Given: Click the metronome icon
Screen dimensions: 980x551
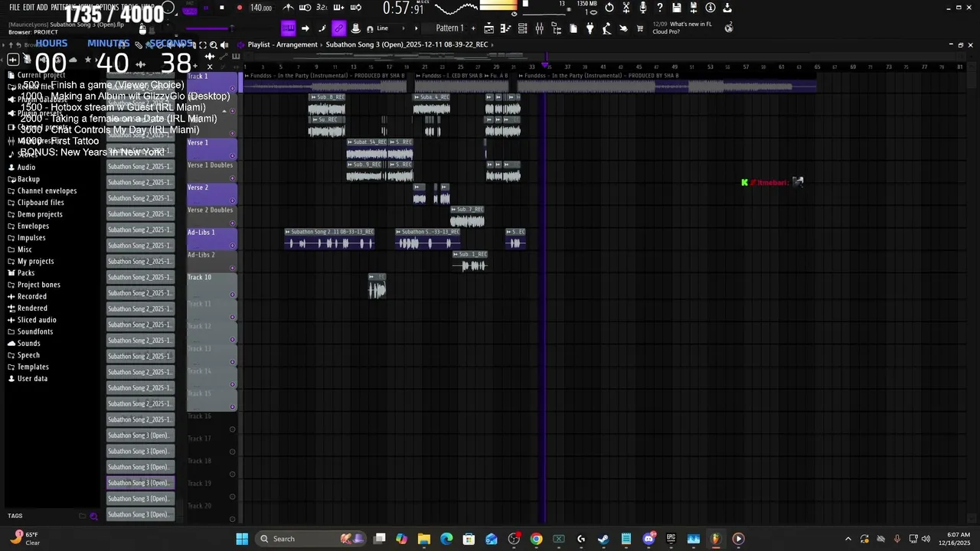Looking at the screenshot, I should 288,8.
